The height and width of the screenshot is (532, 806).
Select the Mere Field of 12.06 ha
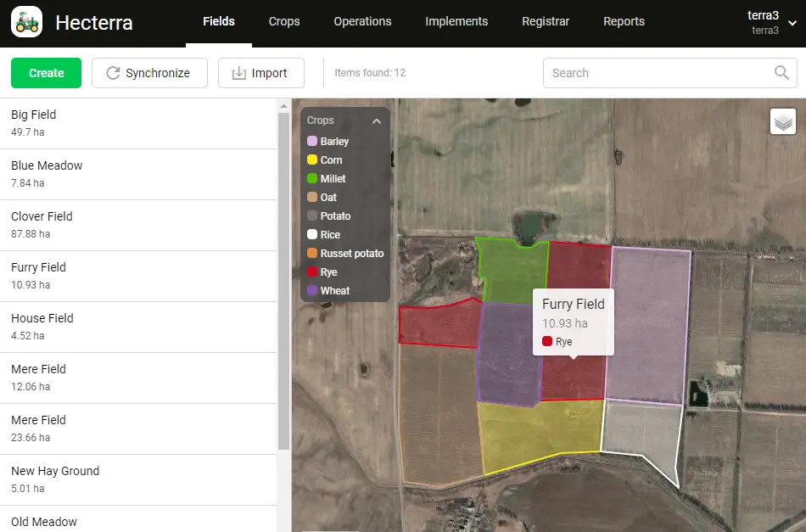(138, 378)
